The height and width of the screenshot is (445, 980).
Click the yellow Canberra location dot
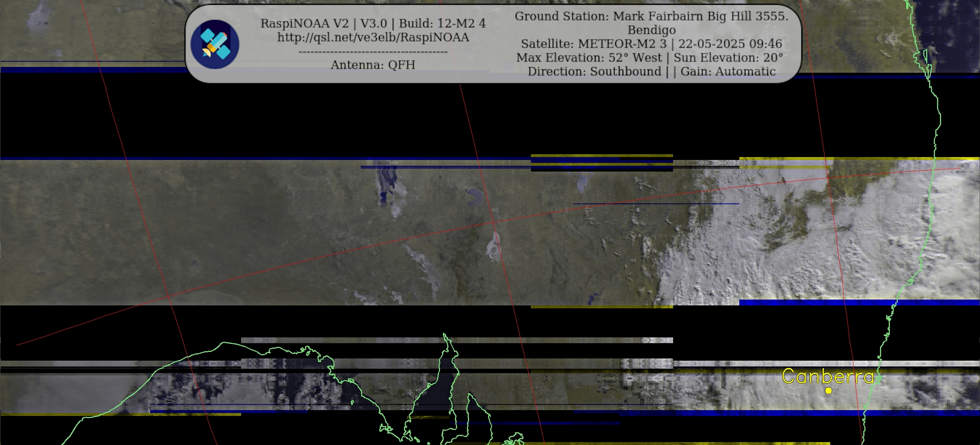click(x=828, y=390)
